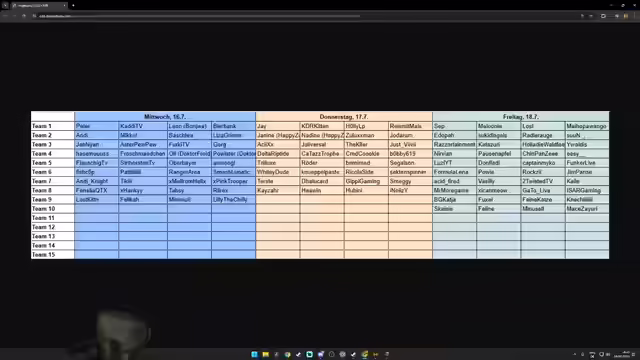Click the 'Froschmaedchen' cell

[143, 153]
